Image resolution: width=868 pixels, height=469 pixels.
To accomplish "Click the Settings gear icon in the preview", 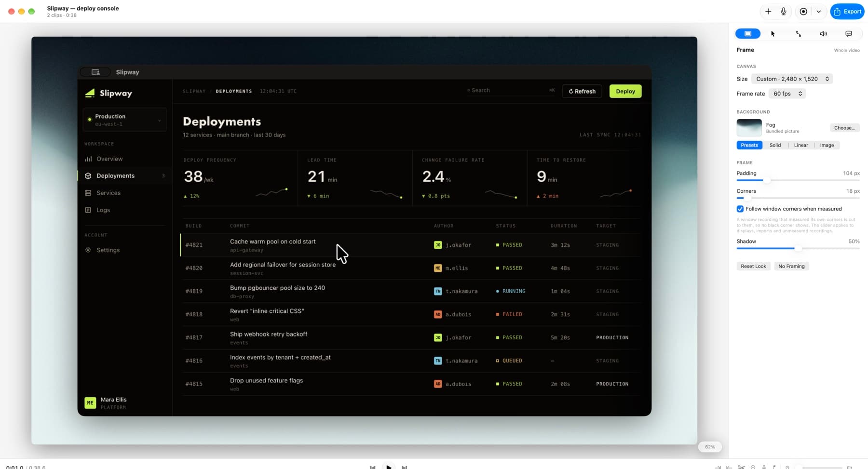I will [x=88, y=250].
